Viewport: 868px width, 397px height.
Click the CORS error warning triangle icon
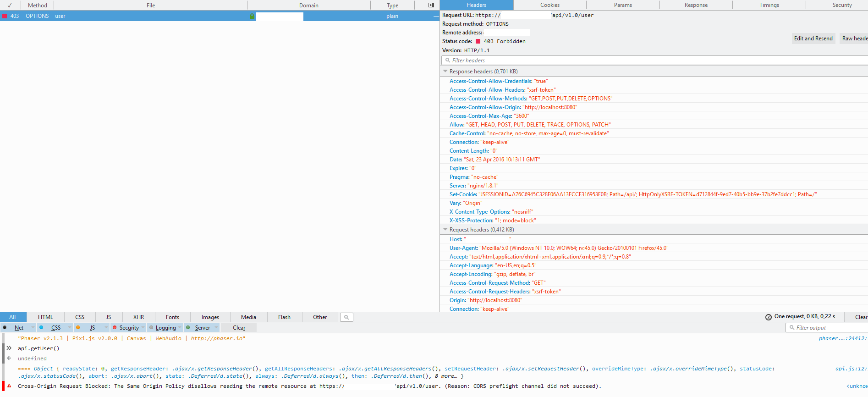[x=9, y=386]
